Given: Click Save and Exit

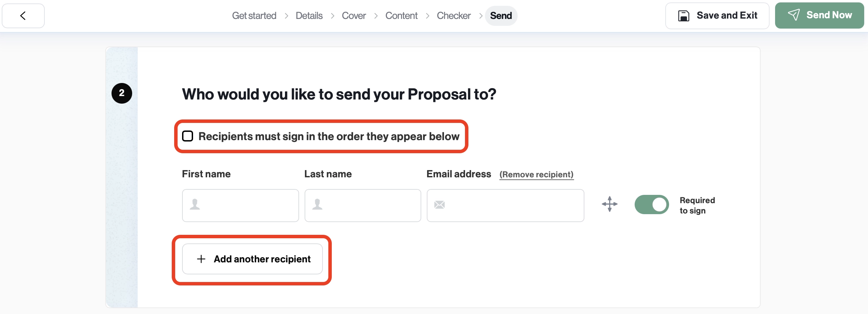Looking at the screenshot, I should click(x=717, y=15).
